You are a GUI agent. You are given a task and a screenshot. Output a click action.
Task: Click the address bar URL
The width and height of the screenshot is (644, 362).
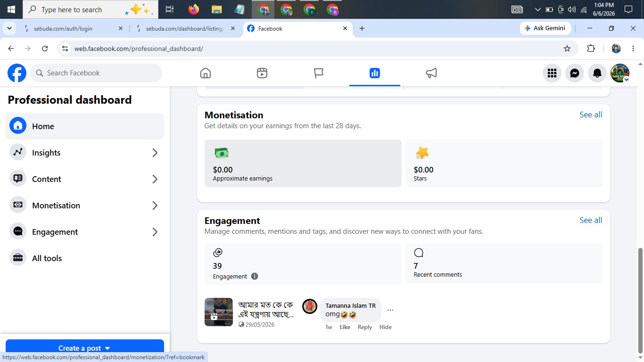139,49
